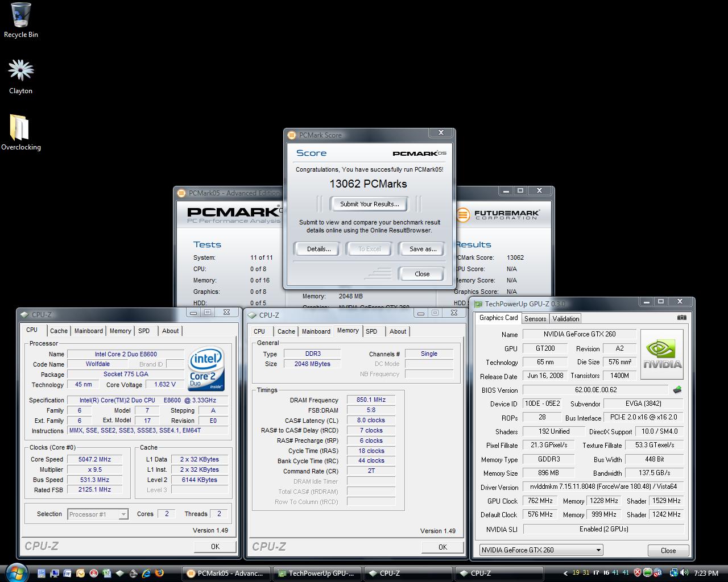728x582 pixels.
Task: Click the Rated FSB 2125.1 MHz value
Action: point(95,489)
